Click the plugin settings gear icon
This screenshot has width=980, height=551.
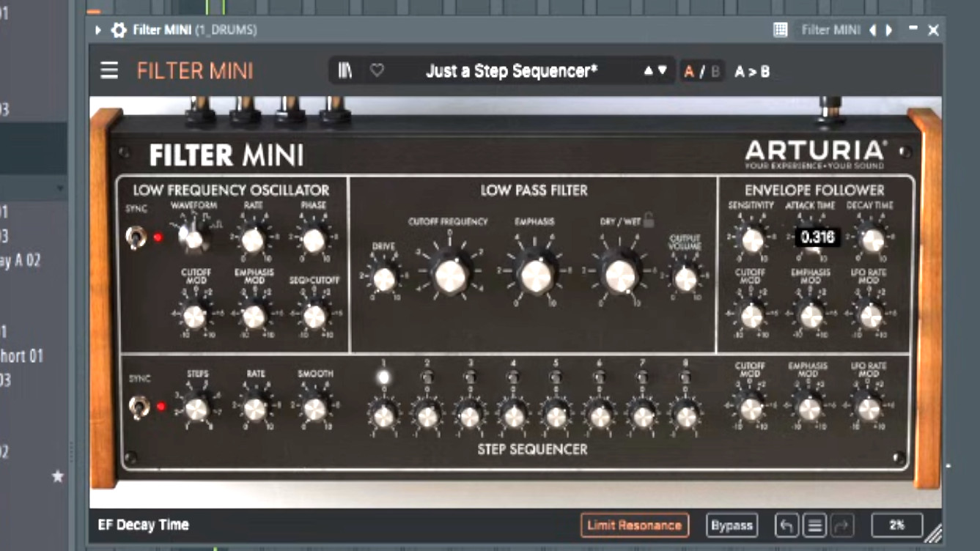click(x=119, y=30)
